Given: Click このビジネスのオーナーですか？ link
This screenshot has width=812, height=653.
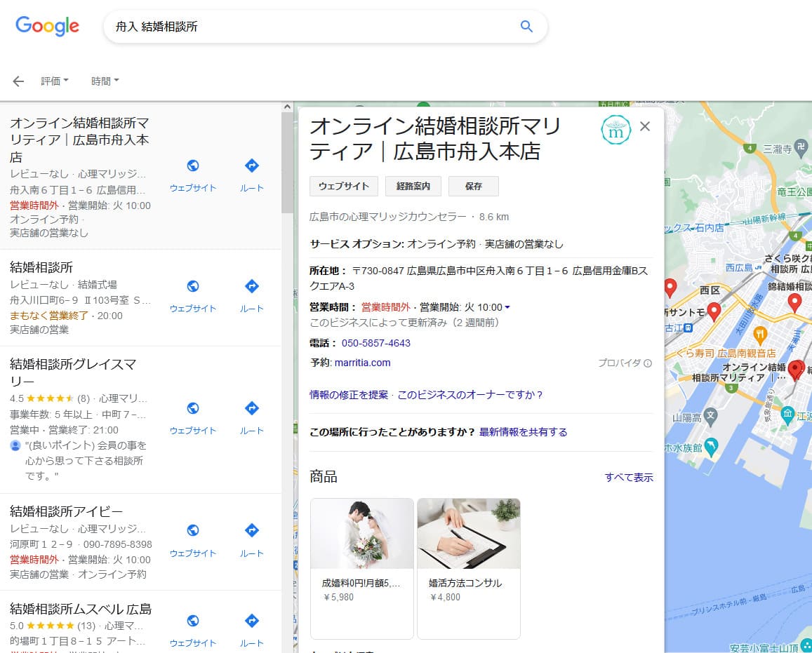Looking at the screenshot, I should 470,395.
